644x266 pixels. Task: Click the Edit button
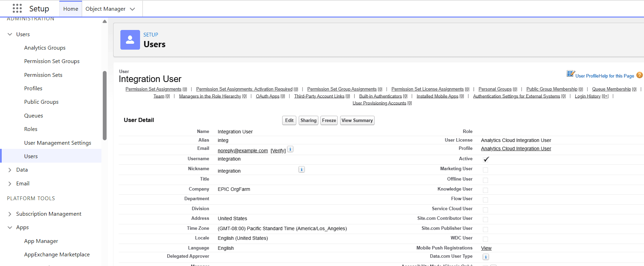click(289, 120)
